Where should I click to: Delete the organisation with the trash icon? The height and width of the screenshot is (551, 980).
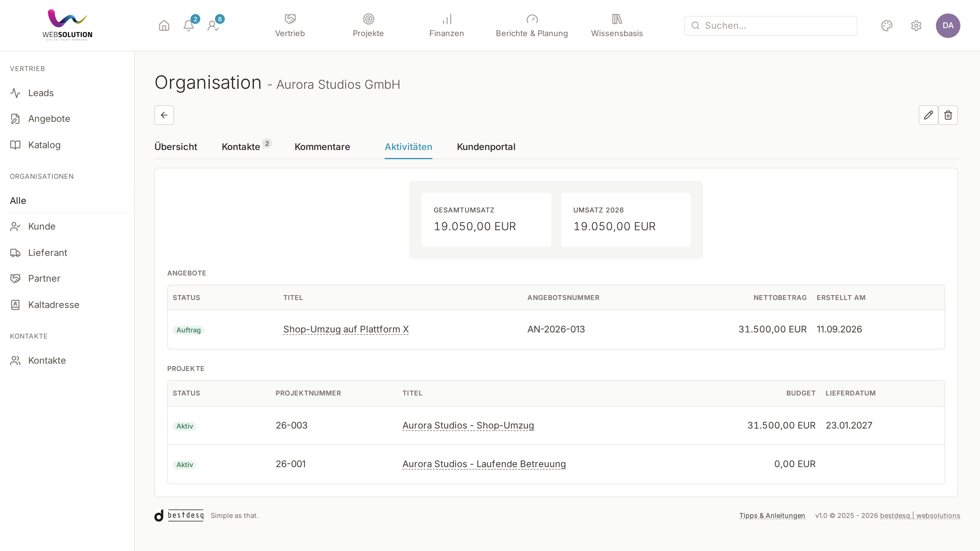(x=948, y=115)
